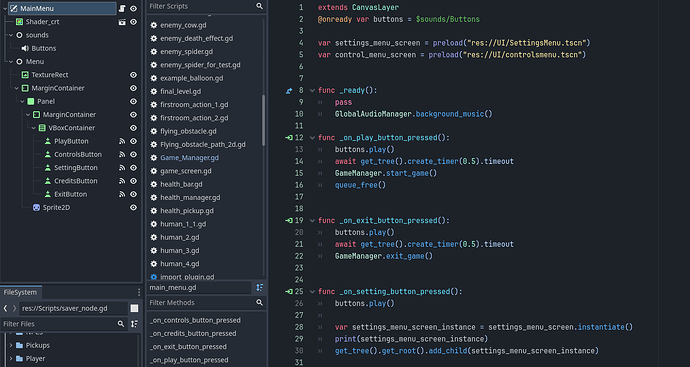Viewport: 690px width, 367px height.
Task: Click the TextureRect node type icon
Action: click(25, 75)
